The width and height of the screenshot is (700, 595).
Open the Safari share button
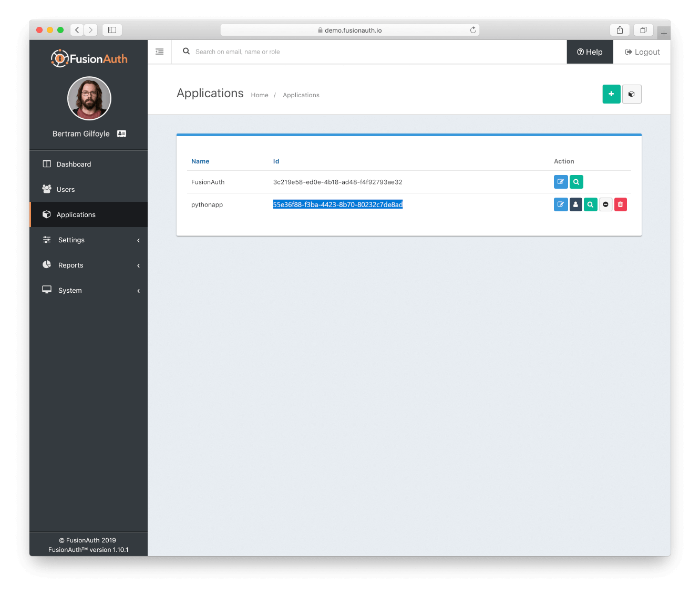[x=620, y=30]
